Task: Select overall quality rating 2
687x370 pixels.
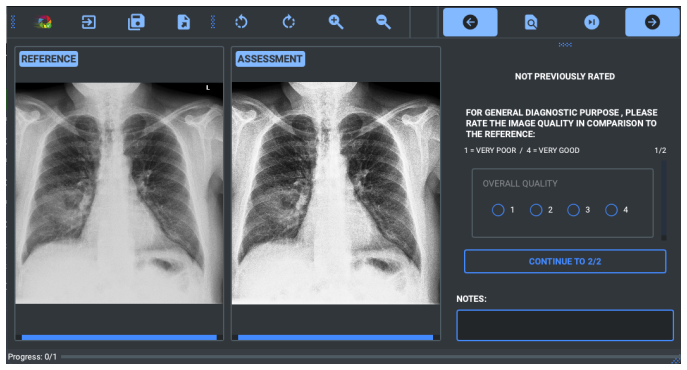Action: [536, 210]
